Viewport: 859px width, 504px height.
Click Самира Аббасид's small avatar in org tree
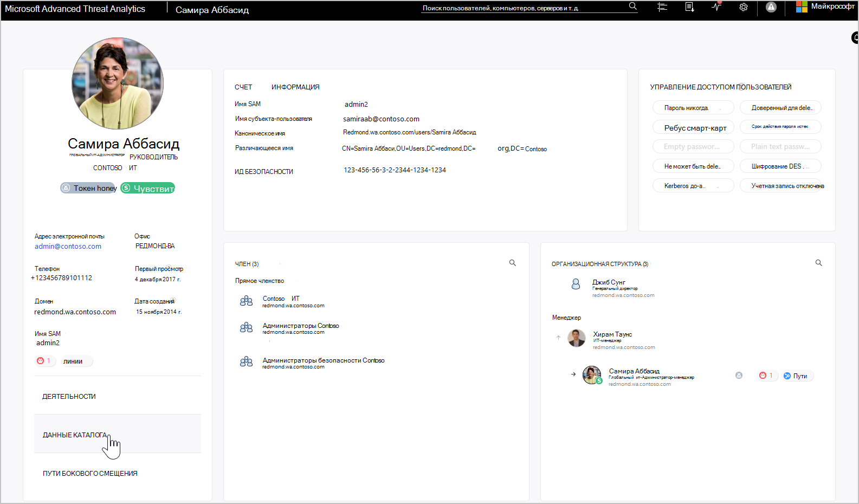coord(592,375)
